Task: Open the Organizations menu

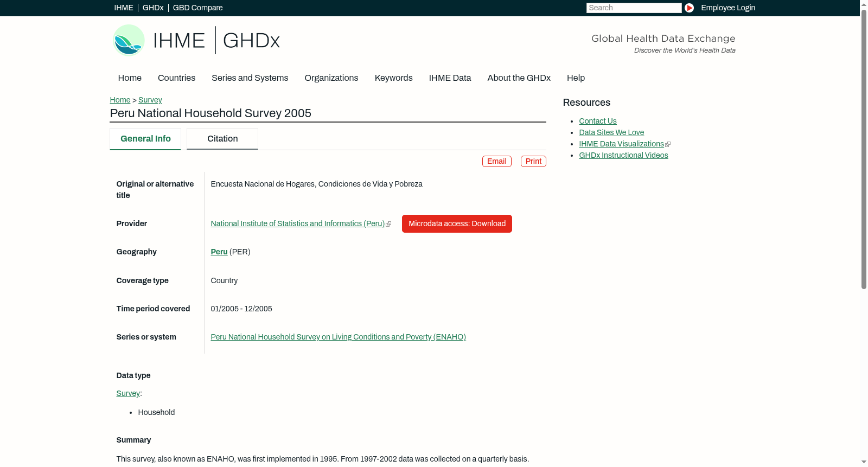Action: [331, 78]
